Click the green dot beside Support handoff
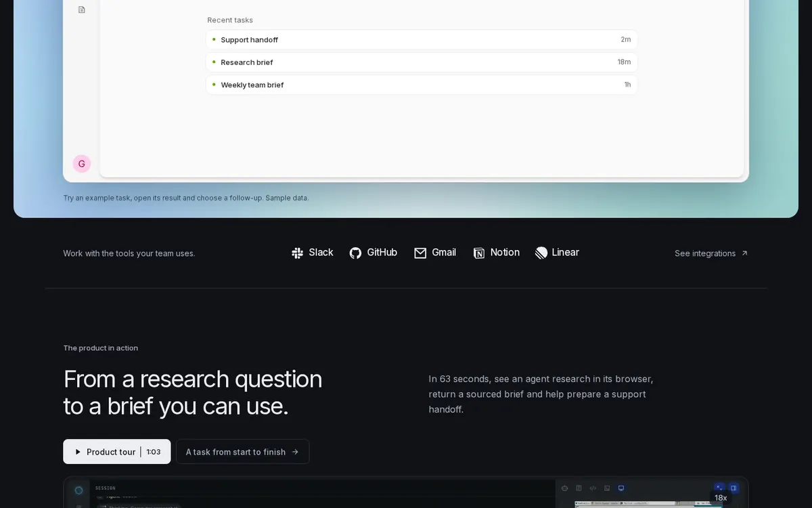 coord(214,39)
